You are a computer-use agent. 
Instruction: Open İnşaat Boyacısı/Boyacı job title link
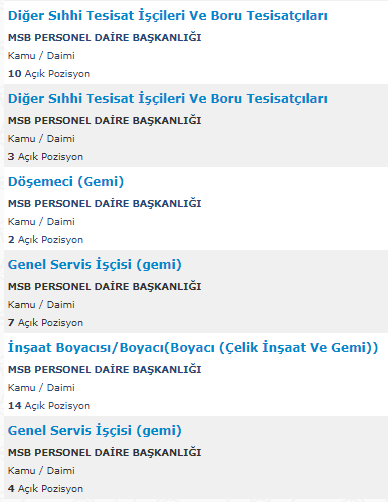click(193, 348)
